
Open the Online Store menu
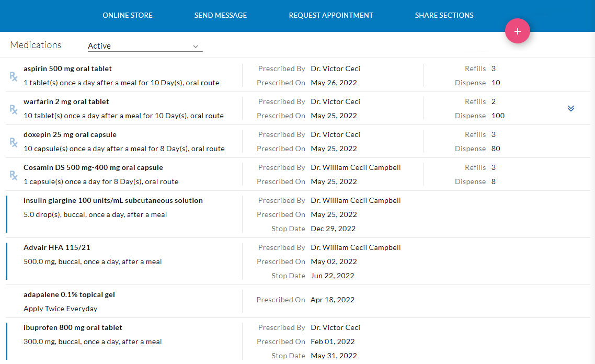click(128, 15)
